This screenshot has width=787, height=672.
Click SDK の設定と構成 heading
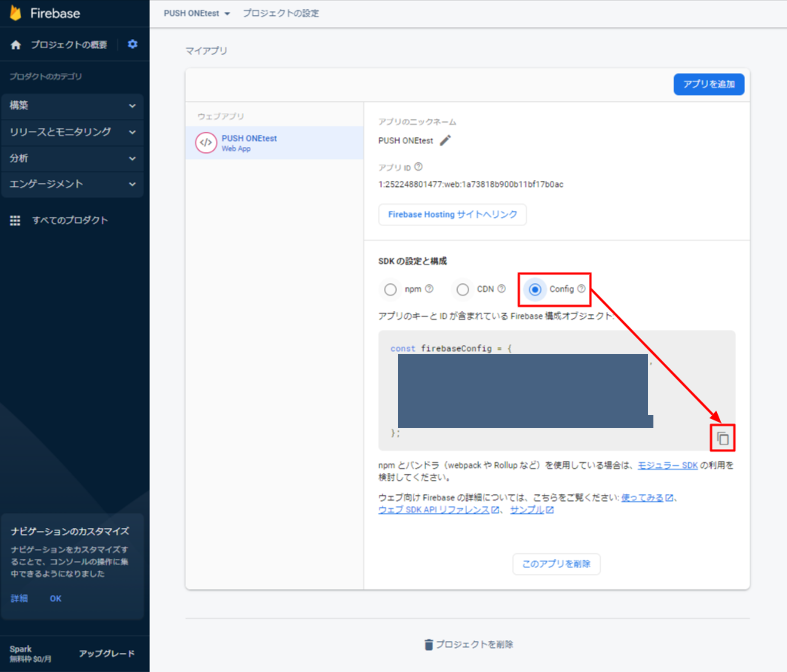(413, 261)
